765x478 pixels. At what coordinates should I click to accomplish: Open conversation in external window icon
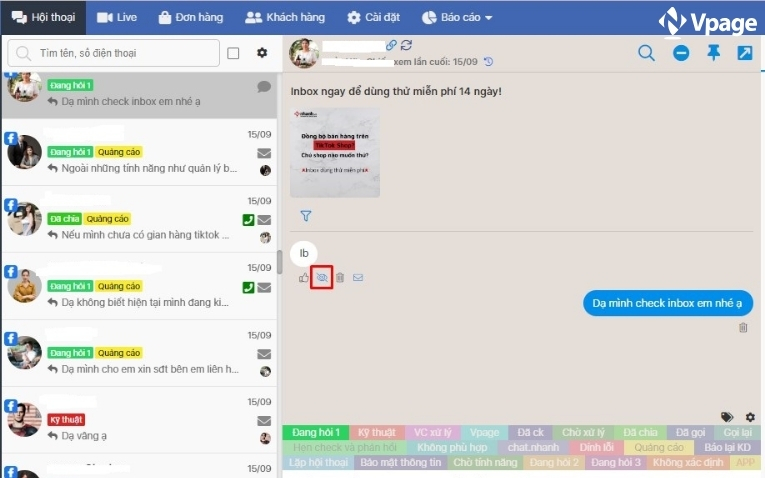tap(745, 53)
